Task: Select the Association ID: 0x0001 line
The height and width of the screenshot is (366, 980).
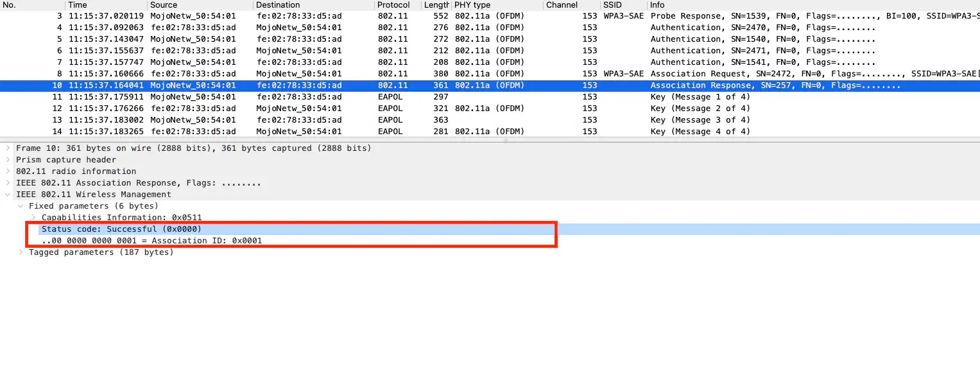Action: (151, 241)
